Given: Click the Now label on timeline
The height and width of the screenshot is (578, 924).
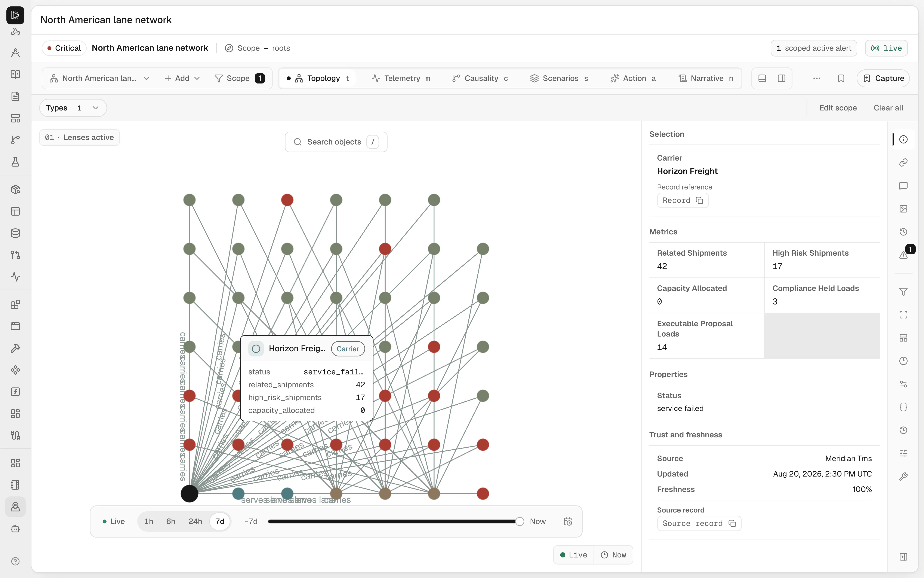Looking at the screenshot, I should coord(538,521).
